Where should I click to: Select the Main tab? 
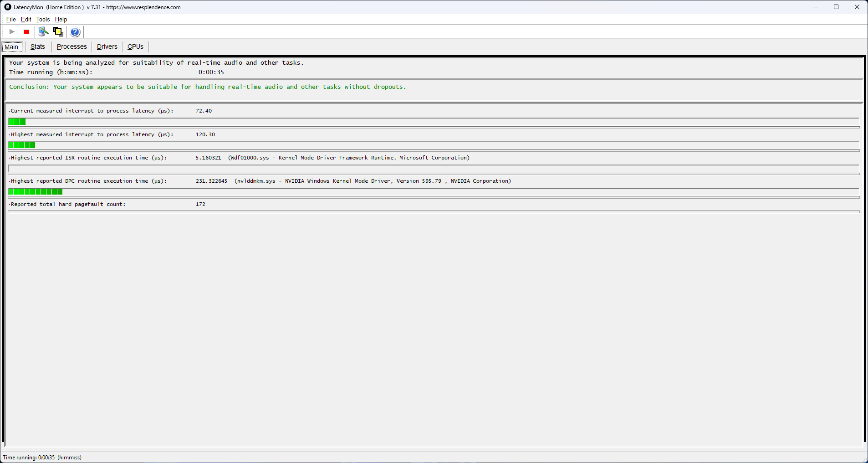coord(11,47)
